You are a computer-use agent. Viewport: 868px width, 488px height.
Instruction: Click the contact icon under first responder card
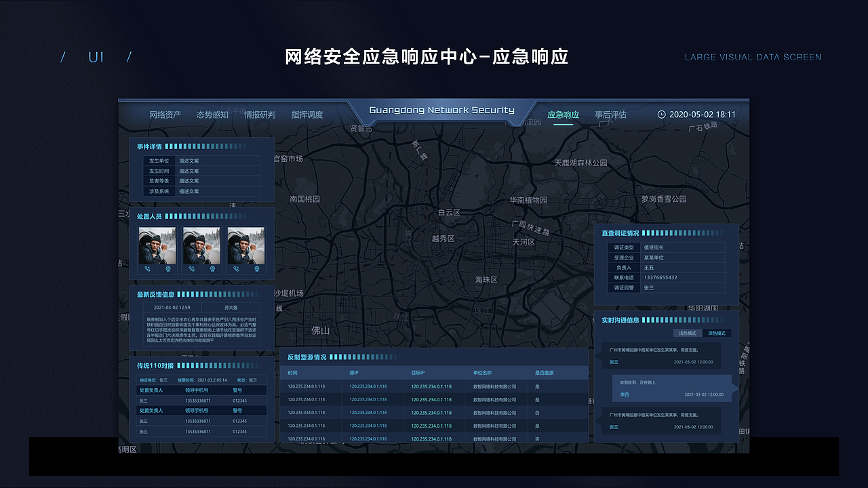tap(169, 268)
